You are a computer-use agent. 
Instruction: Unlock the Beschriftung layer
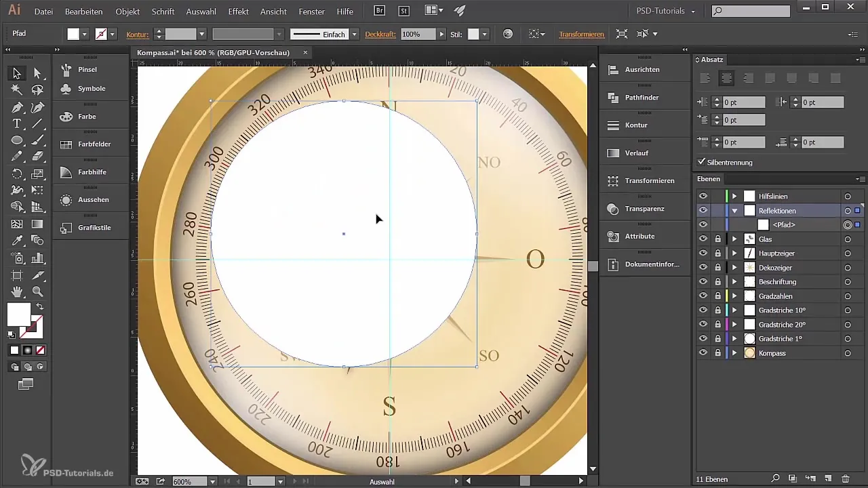pyautogui.click(x=717, y=281)
